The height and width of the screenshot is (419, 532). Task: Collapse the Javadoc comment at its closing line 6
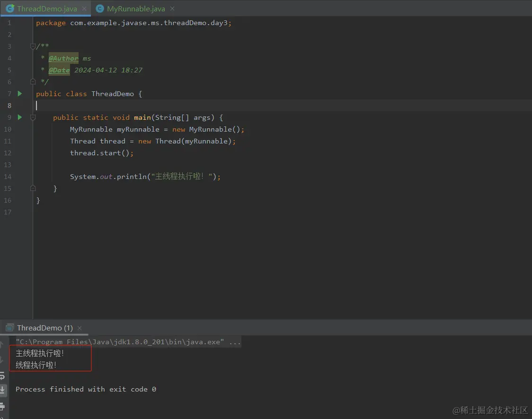(x=33, y=81)
